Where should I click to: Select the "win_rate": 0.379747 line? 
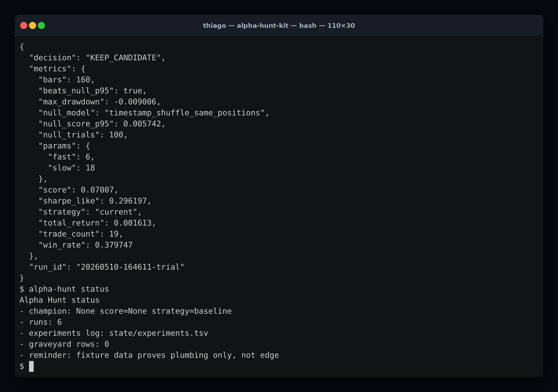tap(86, 245)
